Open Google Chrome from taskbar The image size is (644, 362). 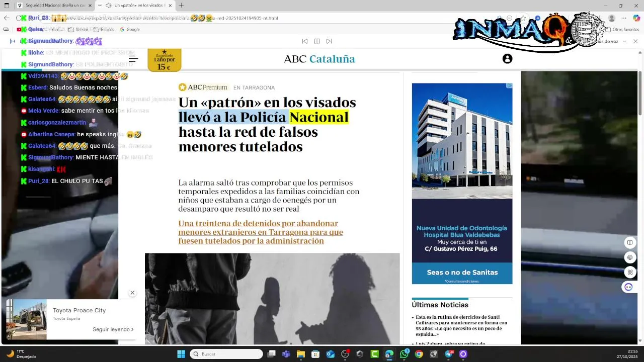(x=419, y=354)
